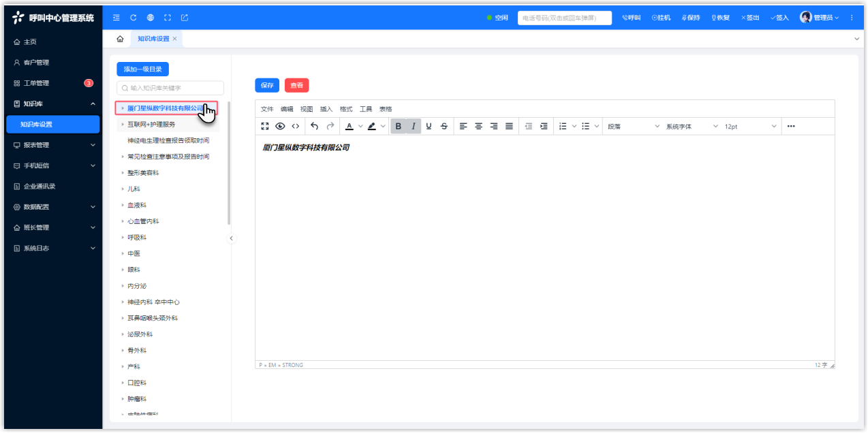
Task: Expand the 报表管理 sidebar menu
Action: click(53, 145)
